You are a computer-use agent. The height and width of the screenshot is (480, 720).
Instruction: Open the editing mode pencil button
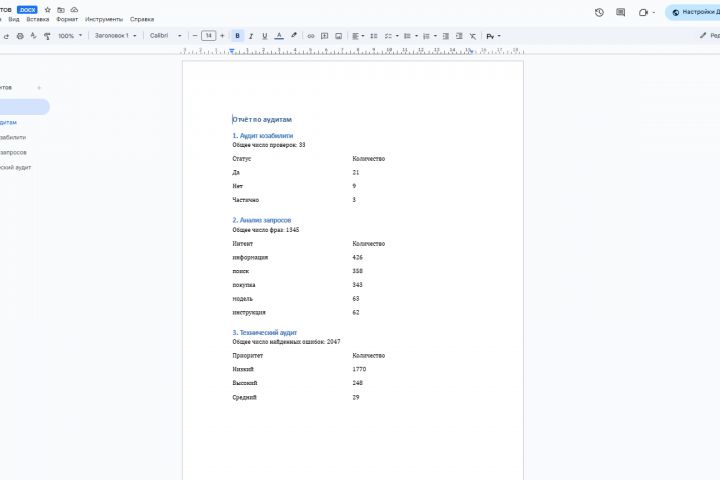709,35
